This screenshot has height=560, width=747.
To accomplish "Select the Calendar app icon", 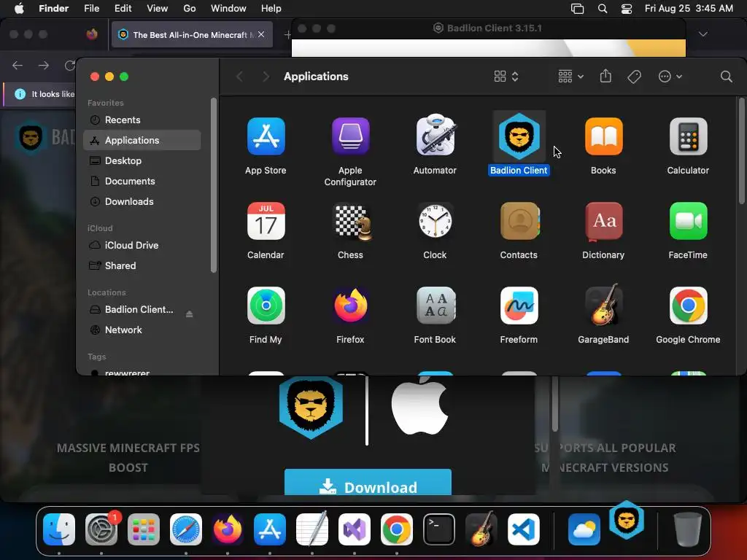I will click(x=266, y=221).
